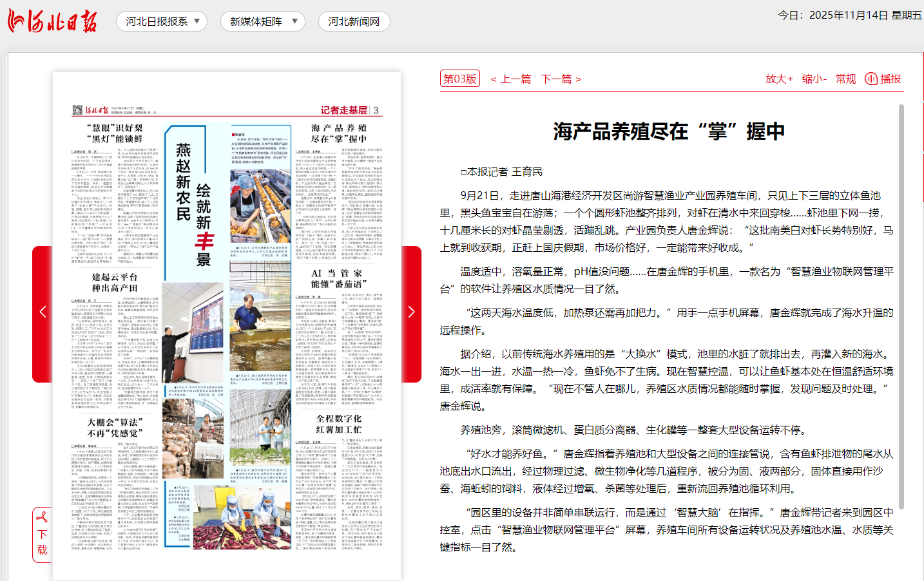
Task: Download the page PDF via 下载 sidebar button
Action: point(41,535)
